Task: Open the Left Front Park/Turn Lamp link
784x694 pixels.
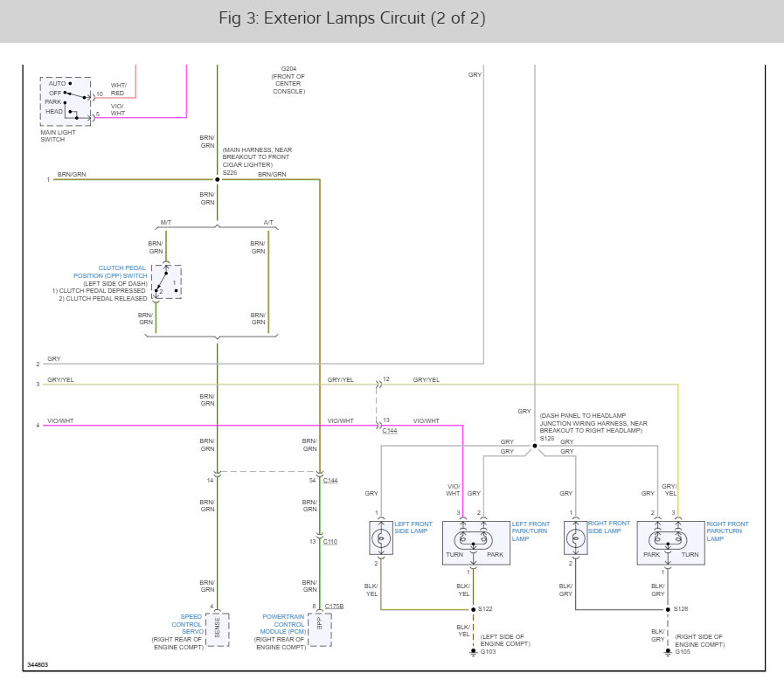Action: coord(531,531)
